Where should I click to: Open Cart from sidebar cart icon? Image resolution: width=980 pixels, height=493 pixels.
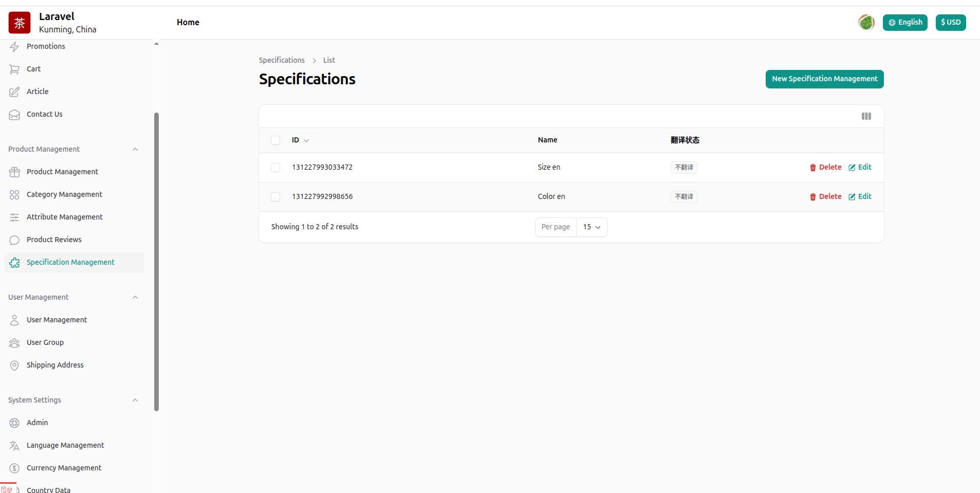14,69
